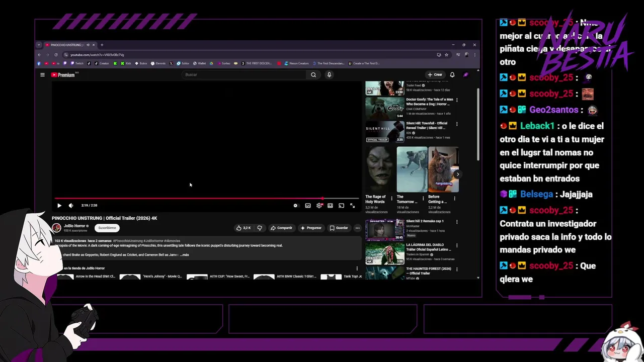This screenshot has width=644, height=362.
Task: Enter fullscreen in the video player
Action: coord(352,206)
